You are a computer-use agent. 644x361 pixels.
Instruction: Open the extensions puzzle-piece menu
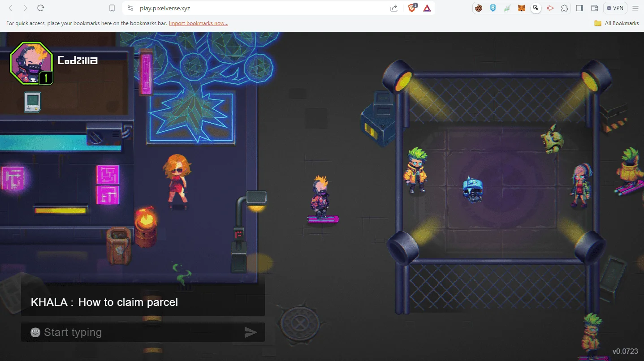[x=565, y=8]
